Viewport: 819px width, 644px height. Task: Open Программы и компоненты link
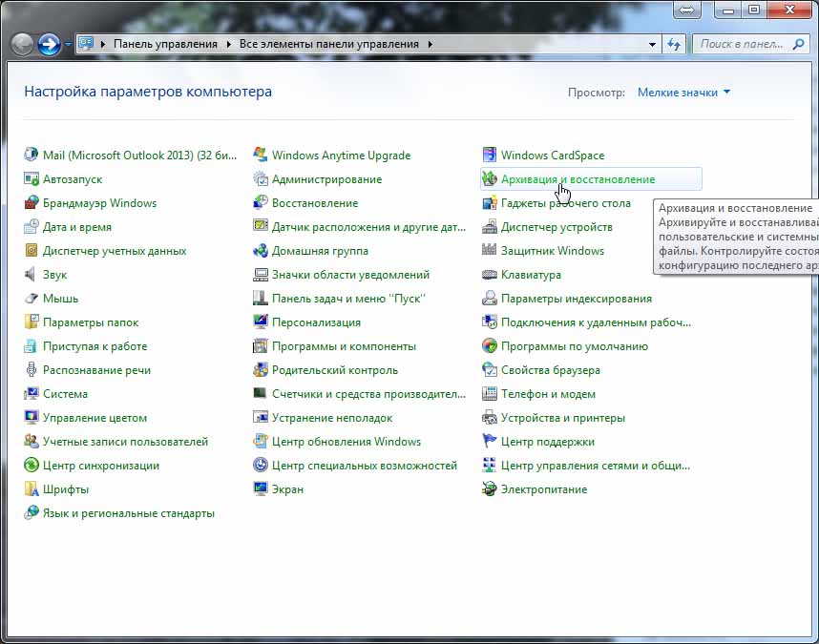pos(344,346)
